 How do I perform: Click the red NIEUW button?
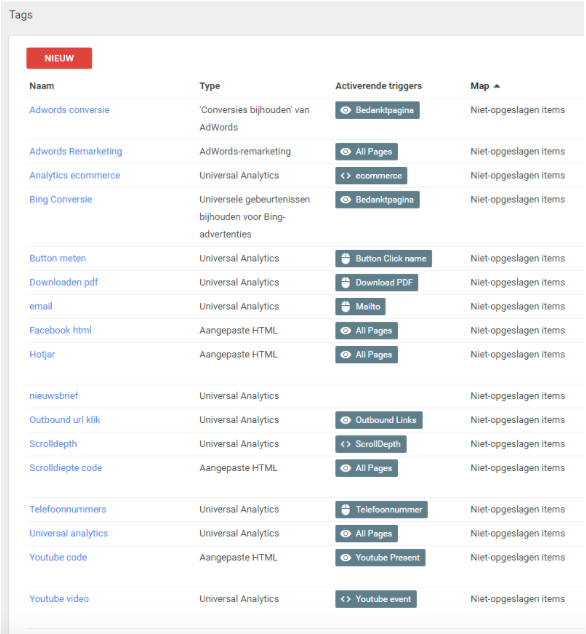coord(59,58)
